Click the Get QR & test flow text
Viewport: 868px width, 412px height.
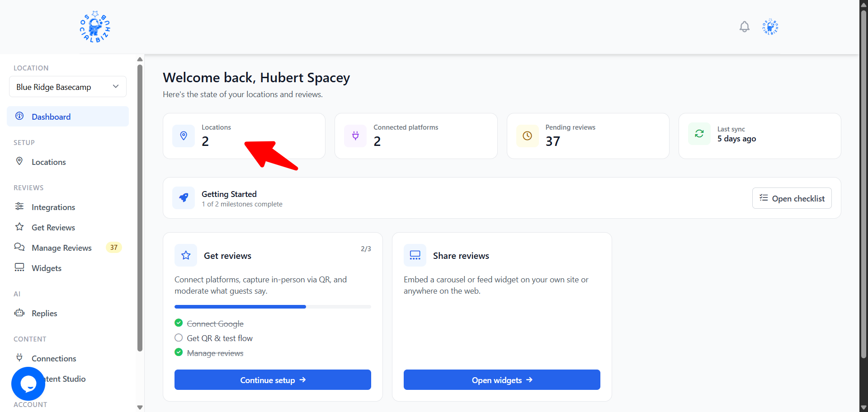pos(220,338)
